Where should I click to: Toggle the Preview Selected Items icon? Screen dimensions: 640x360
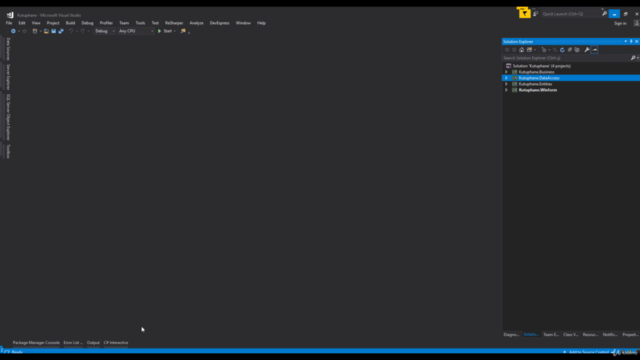point(594,50)
